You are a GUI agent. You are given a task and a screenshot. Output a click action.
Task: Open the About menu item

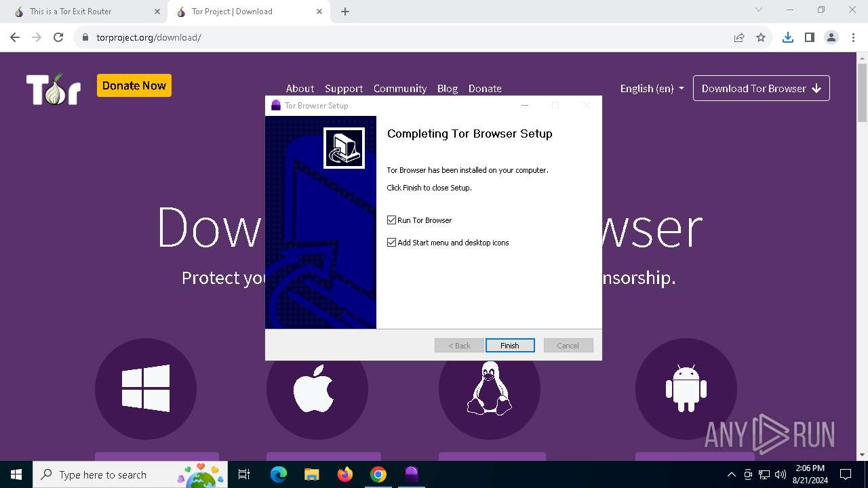click(300, 88)
